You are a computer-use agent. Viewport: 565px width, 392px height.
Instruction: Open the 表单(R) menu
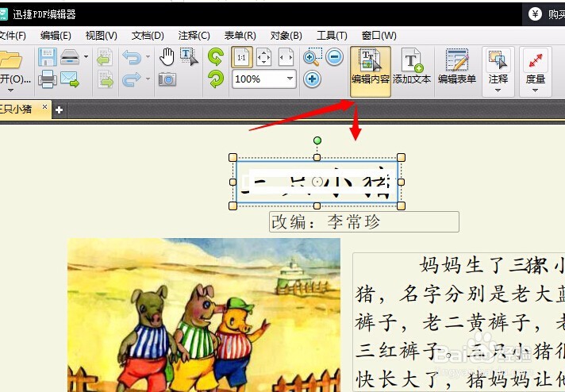pos(240,36)
